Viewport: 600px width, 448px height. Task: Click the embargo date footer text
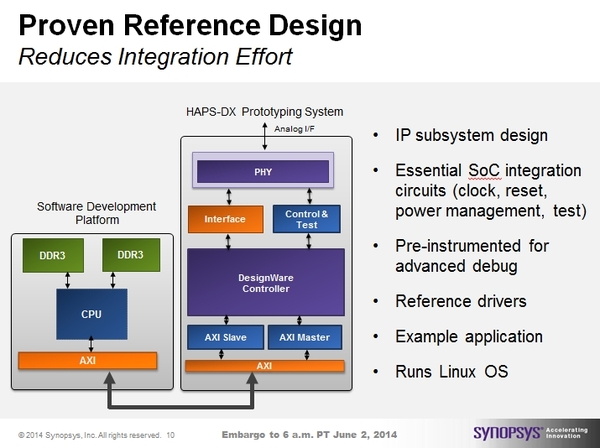[x=309, y=435]
